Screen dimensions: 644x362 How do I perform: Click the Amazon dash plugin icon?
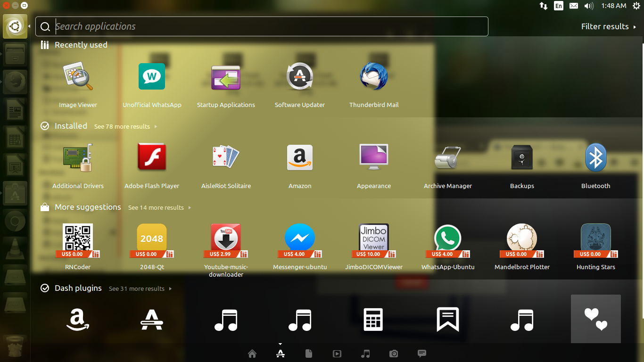pyautogui.click(x=78, y=319)
